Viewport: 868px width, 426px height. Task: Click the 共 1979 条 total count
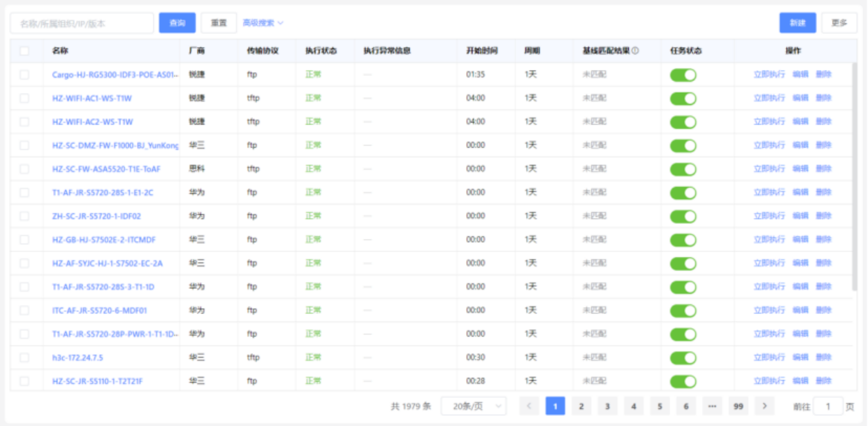click(x=411, y=406)
